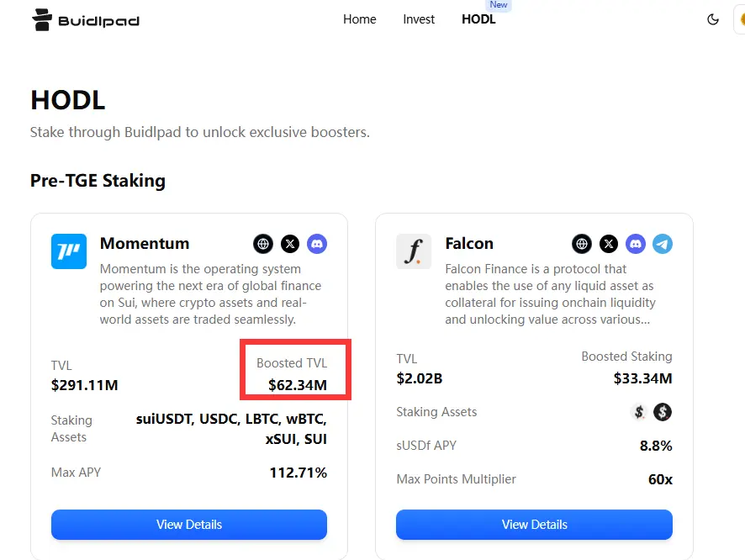Viewport: 745px width, 560px height.
Task: Click the Buidlpad logo
Action: [86, 20]
